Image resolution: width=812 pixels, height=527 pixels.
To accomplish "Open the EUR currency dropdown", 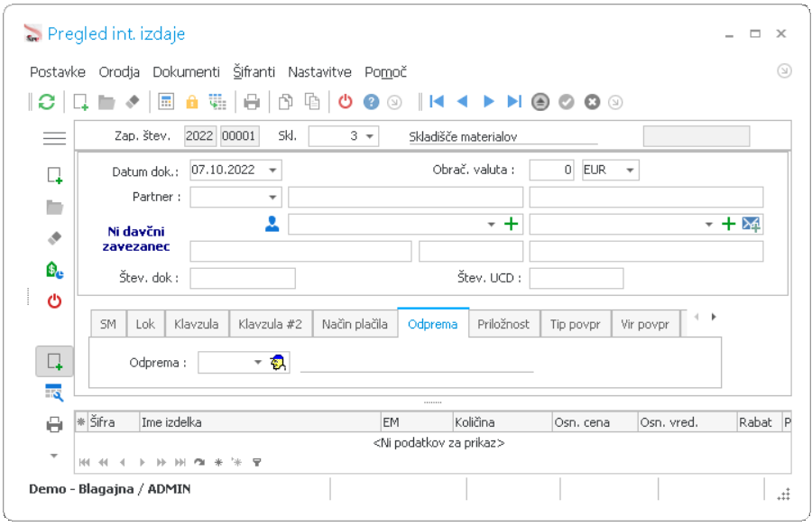I will click(x=631, y=170).
